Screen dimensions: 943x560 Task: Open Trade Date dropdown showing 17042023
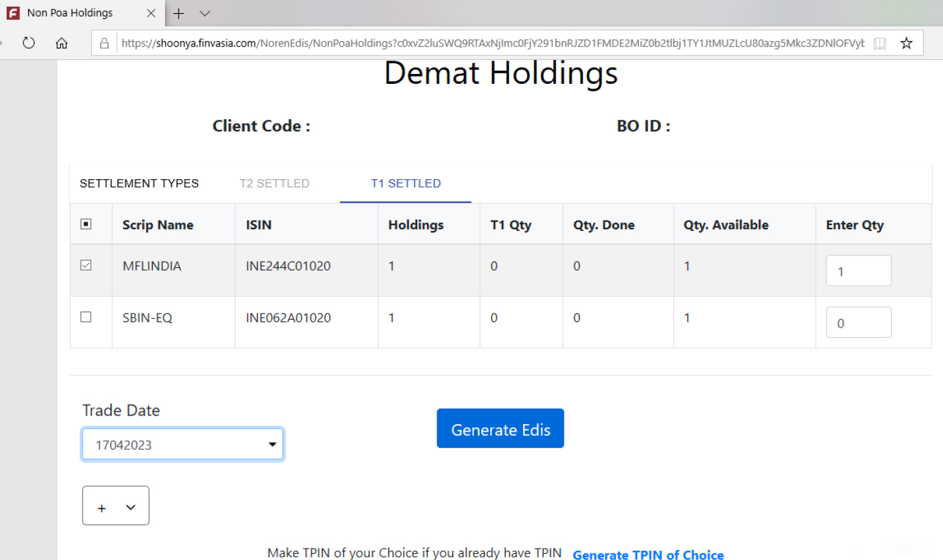tap(183, 444)
